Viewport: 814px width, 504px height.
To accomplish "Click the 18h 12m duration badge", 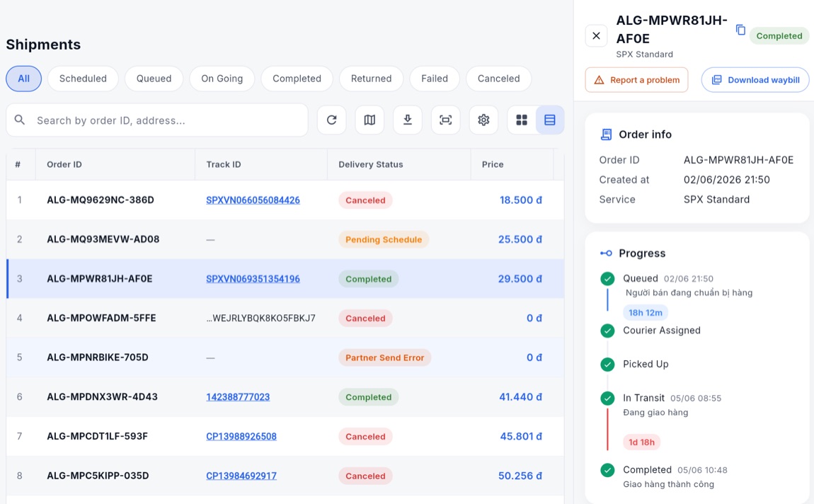I will click(646, 312).
